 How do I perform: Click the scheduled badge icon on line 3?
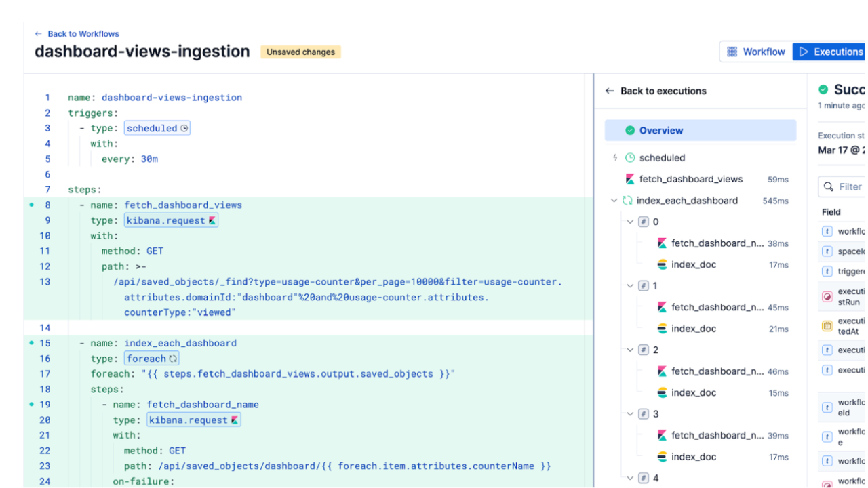(x=184, y=127)
